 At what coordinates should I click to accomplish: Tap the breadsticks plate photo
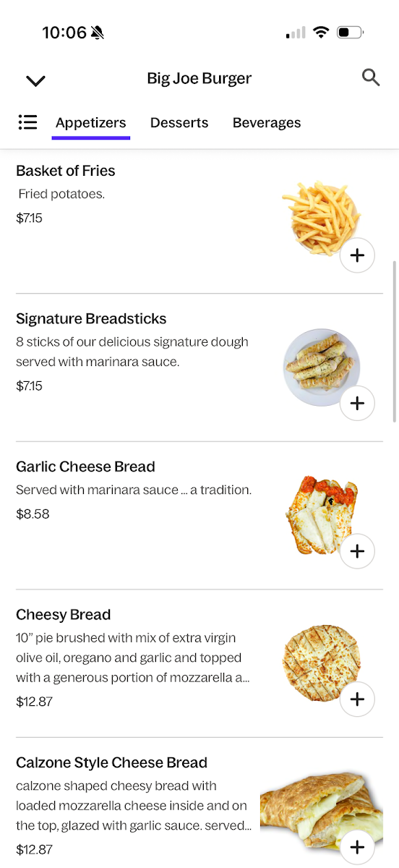point(322,367)
